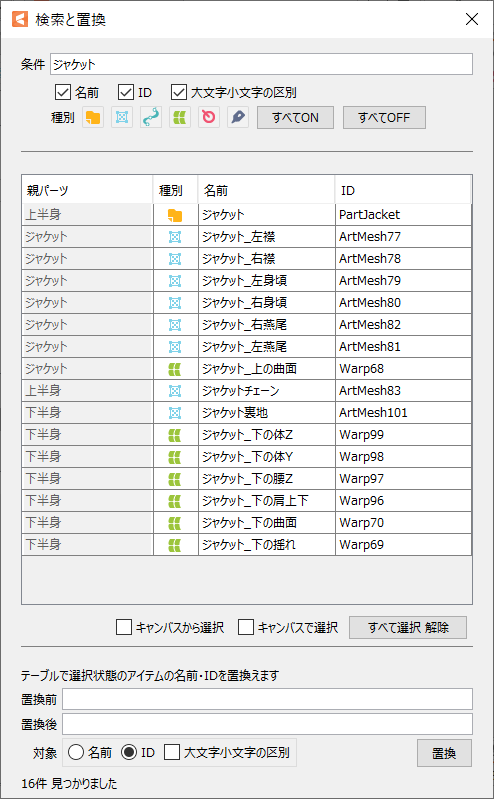
Task: Select the ジャケットチェーン row
Action: 247,391
